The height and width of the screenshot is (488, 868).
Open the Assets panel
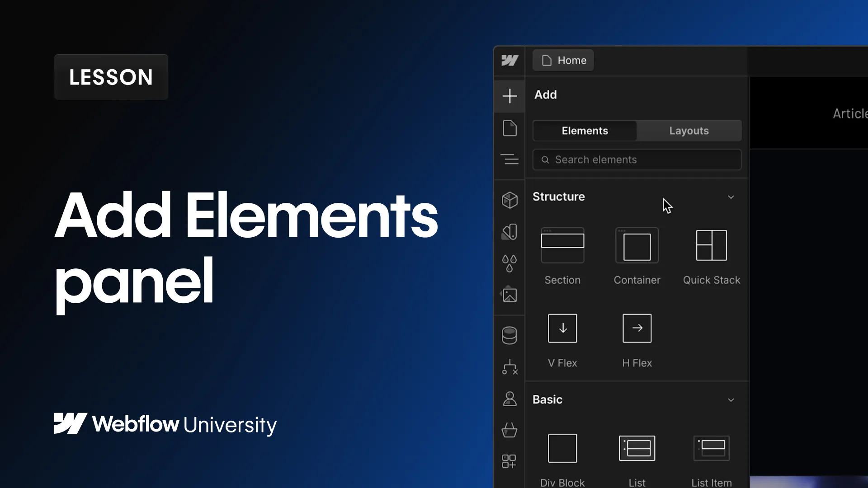click(x=509, y=295)
